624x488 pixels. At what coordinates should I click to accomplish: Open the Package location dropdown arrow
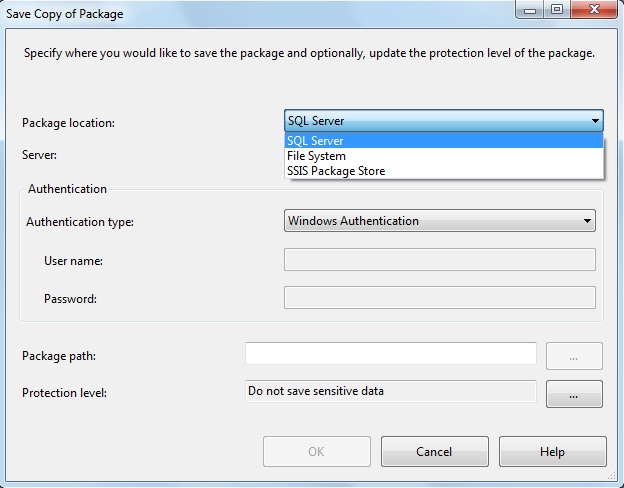[595, 121]
